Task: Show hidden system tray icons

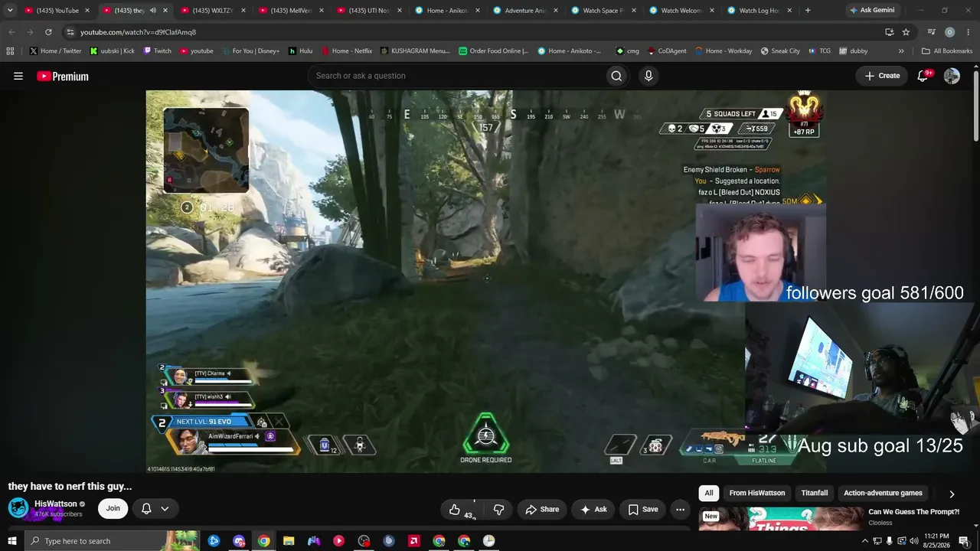Action: coord(865,541)
